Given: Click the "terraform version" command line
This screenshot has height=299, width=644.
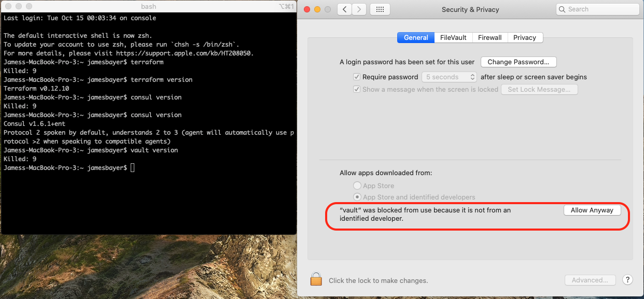Looking at the screenshot, I should coord(98,80).
